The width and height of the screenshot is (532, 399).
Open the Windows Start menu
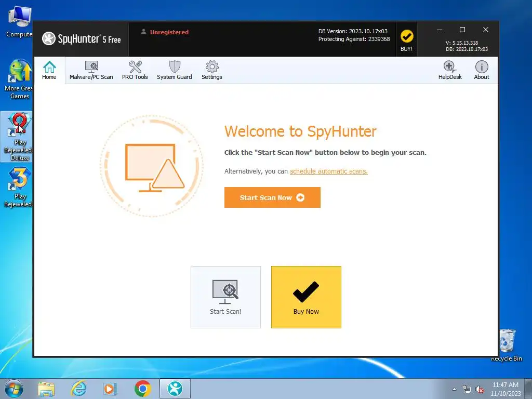[x=14, y=389]
